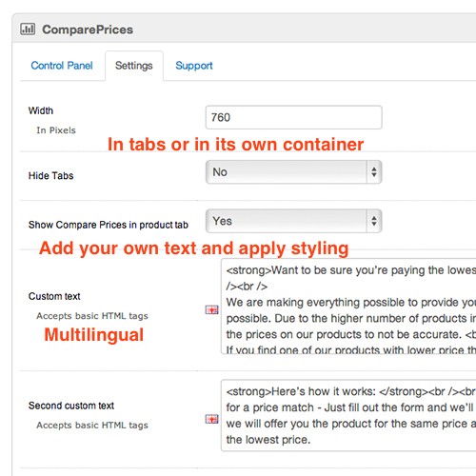Click the Width label
Image resolution: width=476 pixels, height=476 pixels.
click(41, 110)
